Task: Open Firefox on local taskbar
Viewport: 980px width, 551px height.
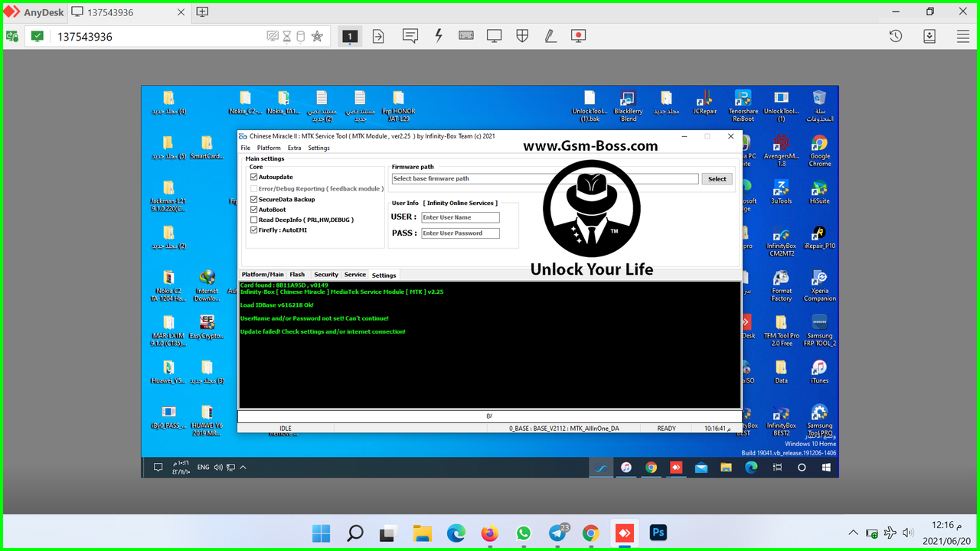Action: [x=490, y=533]
